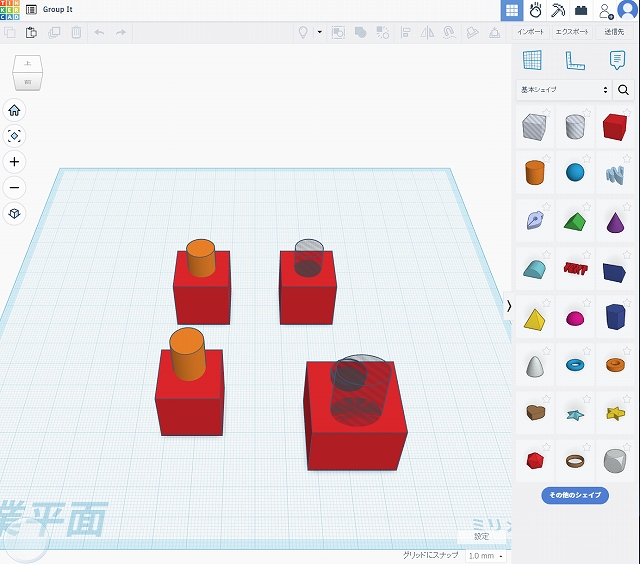
Task: Click the インポート button
Action: coord(531,32)
